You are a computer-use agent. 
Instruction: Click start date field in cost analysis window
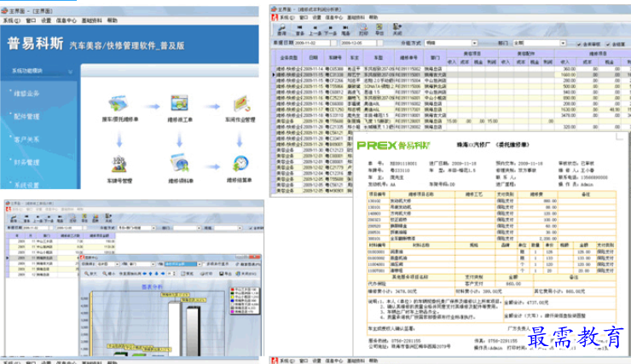(312, 43)
